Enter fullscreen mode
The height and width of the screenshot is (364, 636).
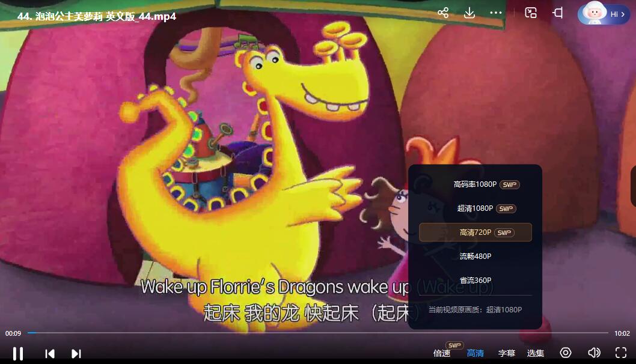[621, 353]
